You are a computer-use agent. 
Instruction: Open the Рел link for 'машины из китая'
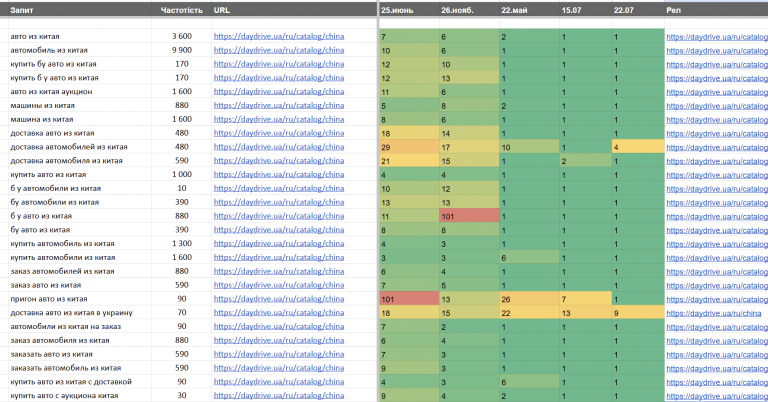pos(717,106)
